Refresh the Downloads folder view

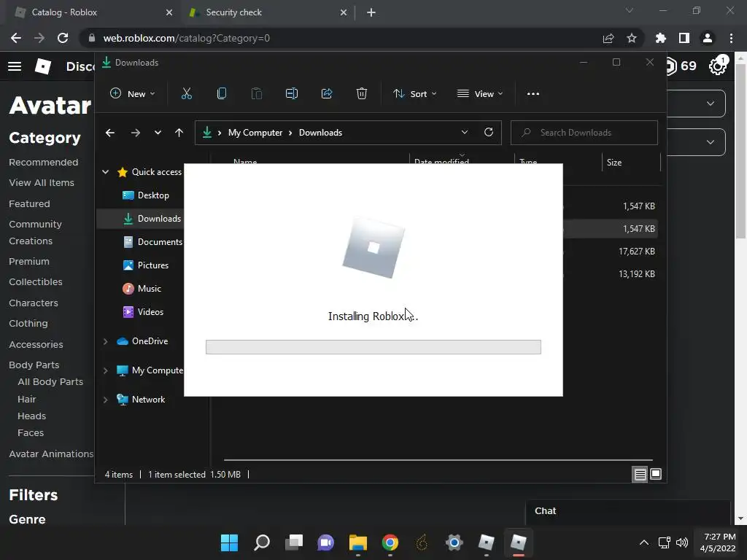click(x=489, y=133)
